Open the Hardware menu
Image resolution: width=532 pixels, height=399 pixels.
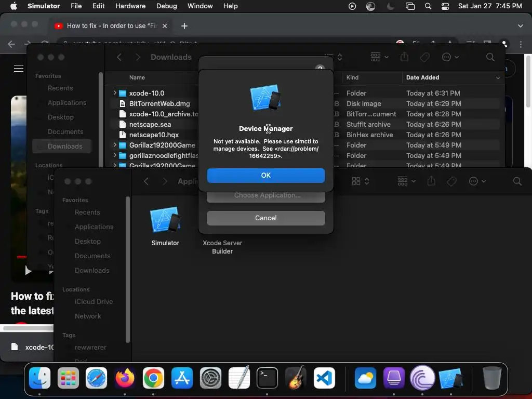pyautogui.click(x=130, y=6)
